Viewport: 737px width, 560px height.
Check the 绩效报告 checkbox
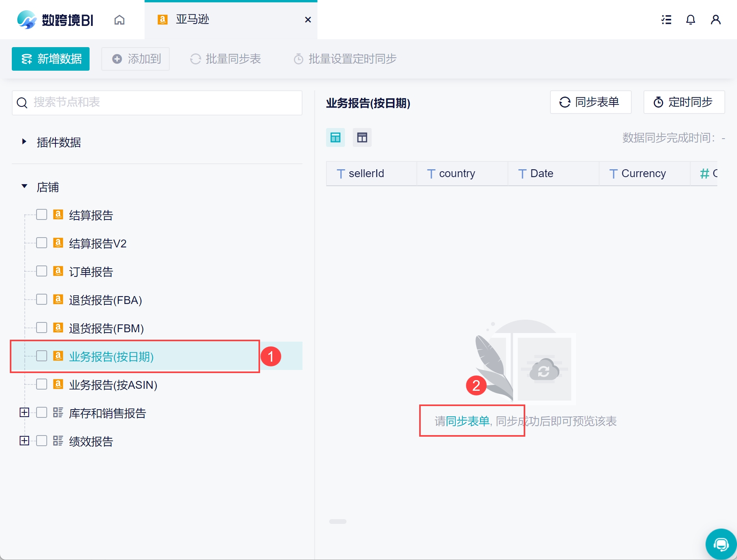42,441
